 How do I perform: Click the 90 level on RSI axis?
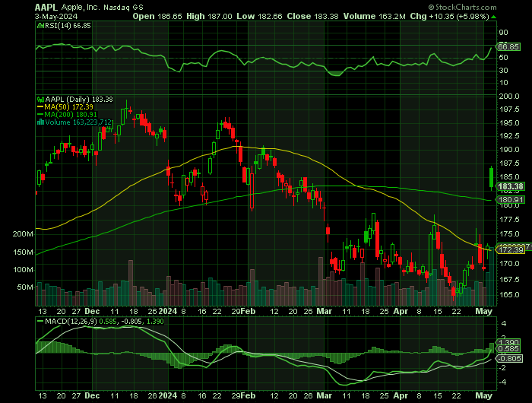point(503,33)
